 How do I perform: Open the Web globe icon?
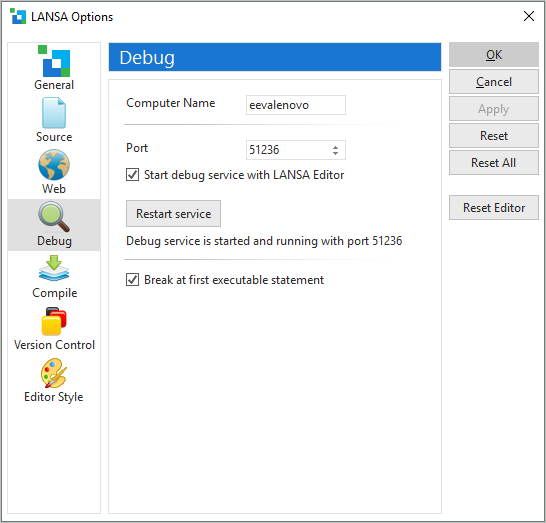tap(54, 165)
